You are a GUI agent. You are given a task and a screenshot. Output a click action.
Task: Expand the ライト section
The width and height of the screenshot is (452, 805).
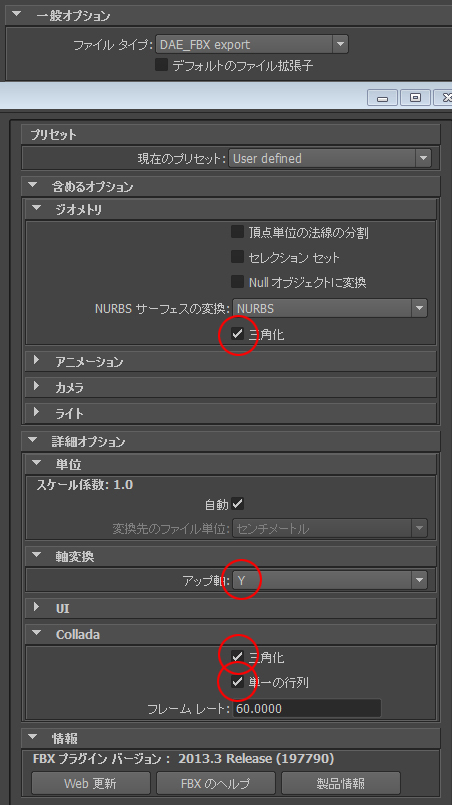(36, 412)
